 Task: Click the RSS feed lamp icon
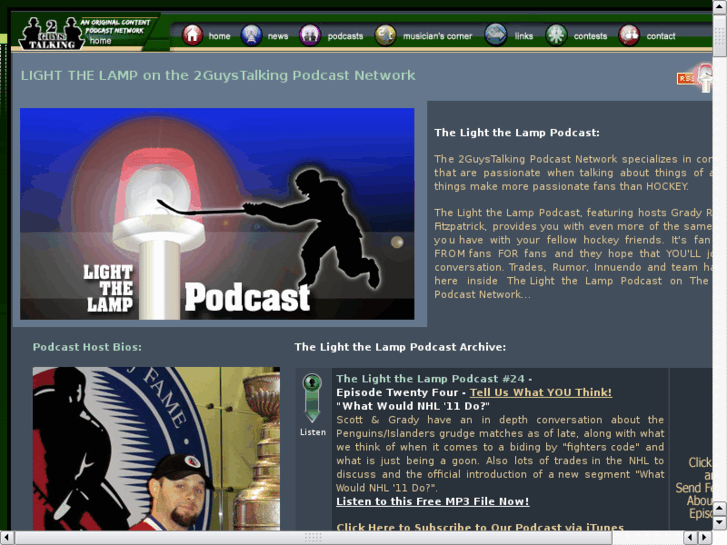[x=695, y=78]
